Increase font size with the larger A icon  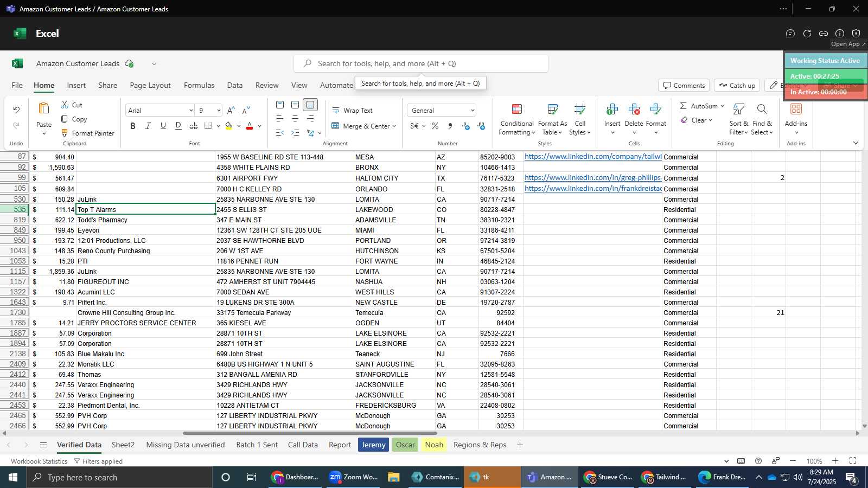pos(231,110)
